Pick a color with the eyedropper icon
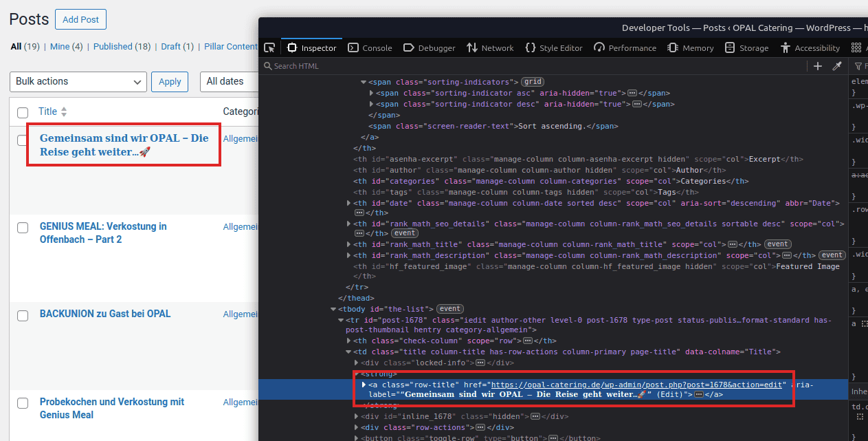This screenshot has height=441, width=868. coord(837,66)
